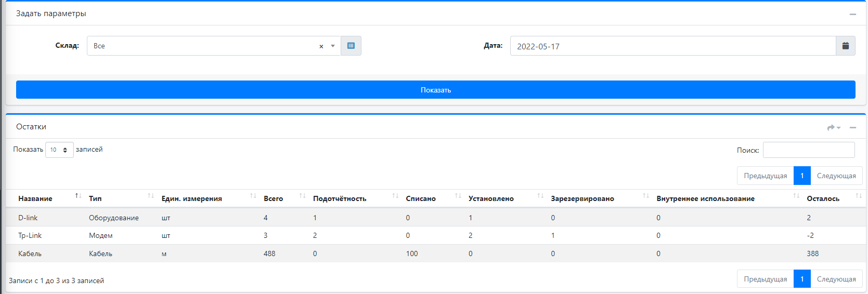
Task: Click the Показать button
Action: 435,90
